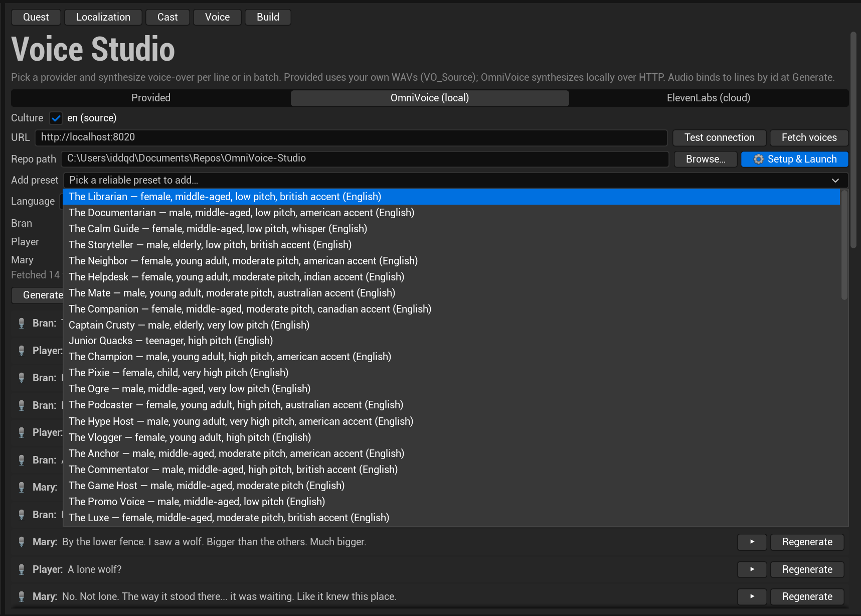
Task: Expand the Add preset dropdown arrow
Action: pos(835,181)
